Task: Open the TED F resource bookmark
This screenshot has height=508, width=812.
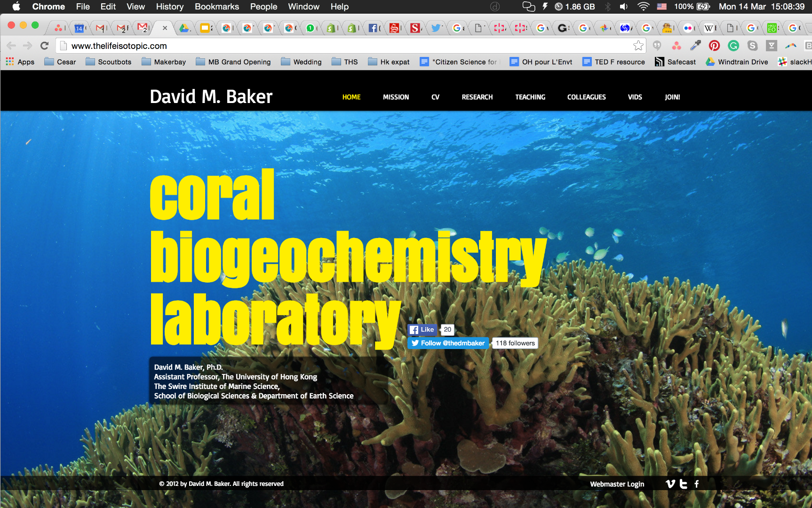Action: [613, 62]
